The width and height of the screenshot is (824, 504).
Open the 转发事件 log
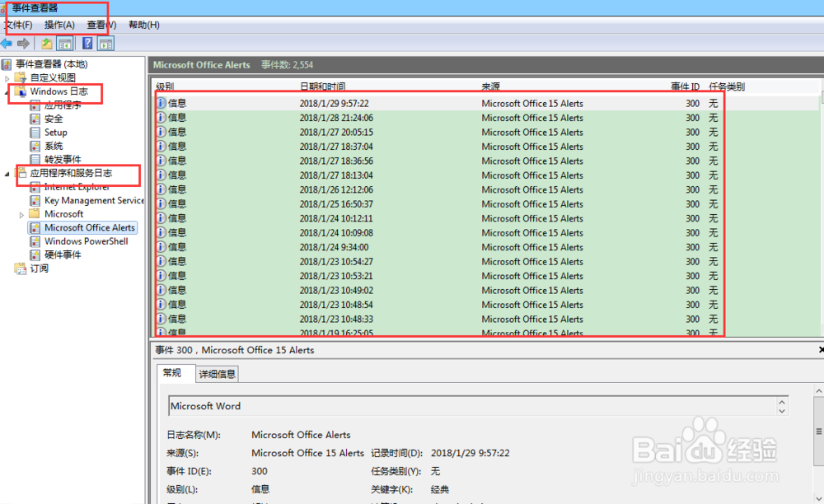click(63, 160)
